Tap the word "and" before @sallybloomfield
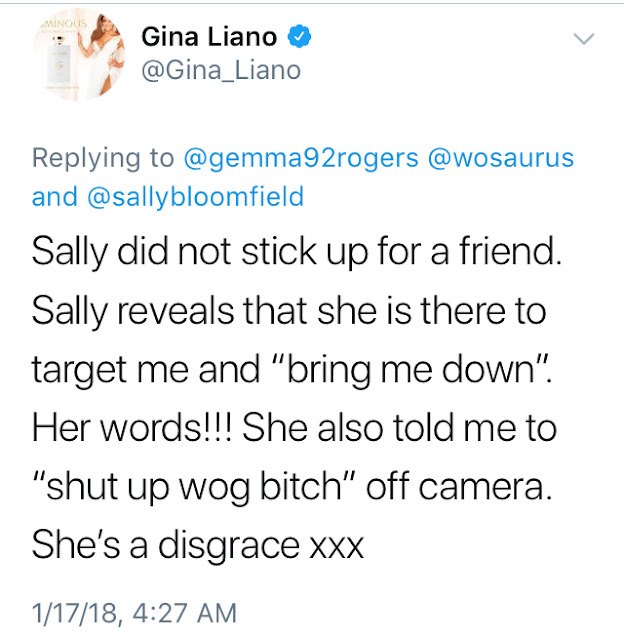This screenshot has height=640, width=624. (x=52, y=197)
